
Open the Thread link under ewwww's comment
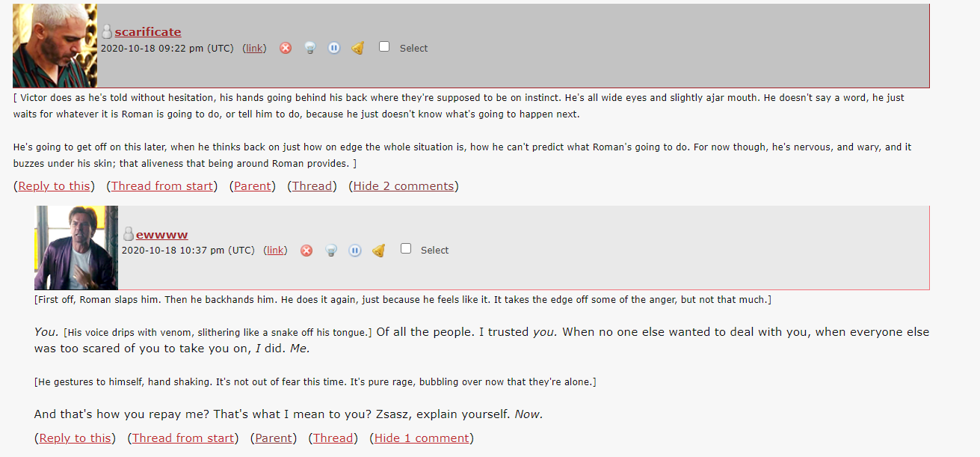(333, 438)
